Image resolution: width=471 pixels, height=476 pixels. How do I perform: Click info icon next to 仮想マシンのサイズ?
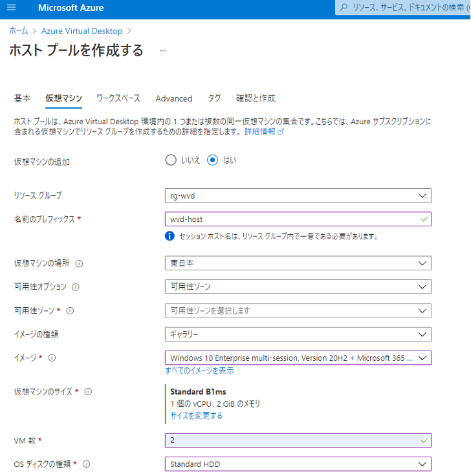88,392
